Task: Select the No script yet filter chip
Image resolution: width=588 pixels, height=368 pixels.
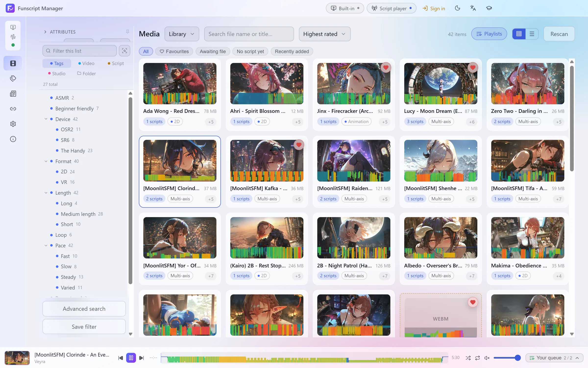Action: [250, 51]
